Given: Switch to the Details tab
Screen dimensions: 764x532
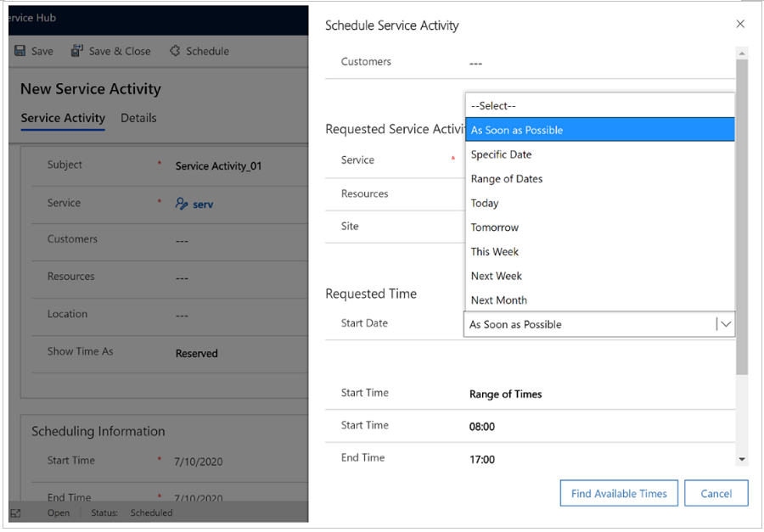Looking at the screenshot, I should point(139,118).
